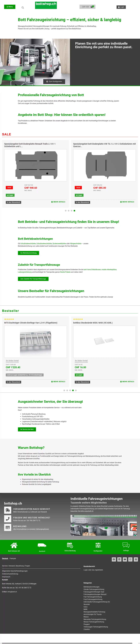The height and width of the screenshot is (644, 140).
Task: Click the Login button
Action: (x=121, y=7)
